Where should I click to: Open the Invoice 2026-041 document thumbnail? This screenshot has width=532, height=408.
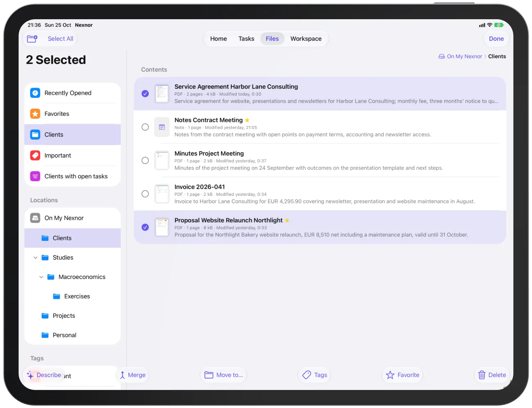[162, 194]
